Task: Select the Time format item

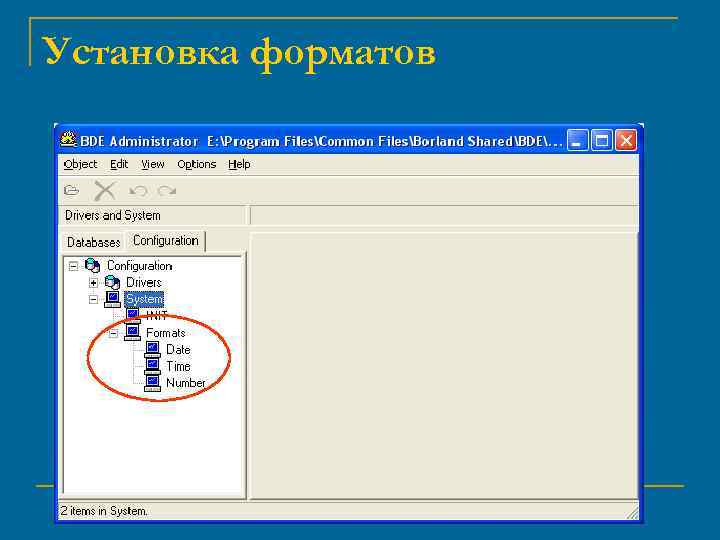Action: [178, 366]
